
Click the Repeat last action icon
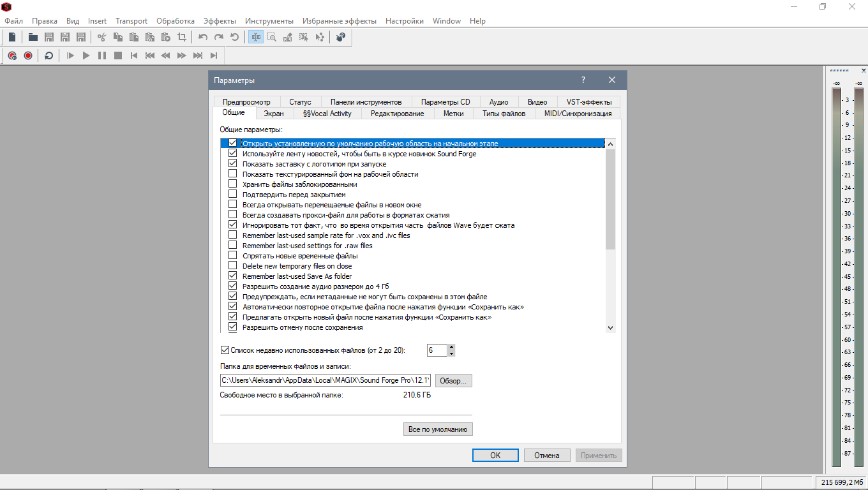point(235,37)
